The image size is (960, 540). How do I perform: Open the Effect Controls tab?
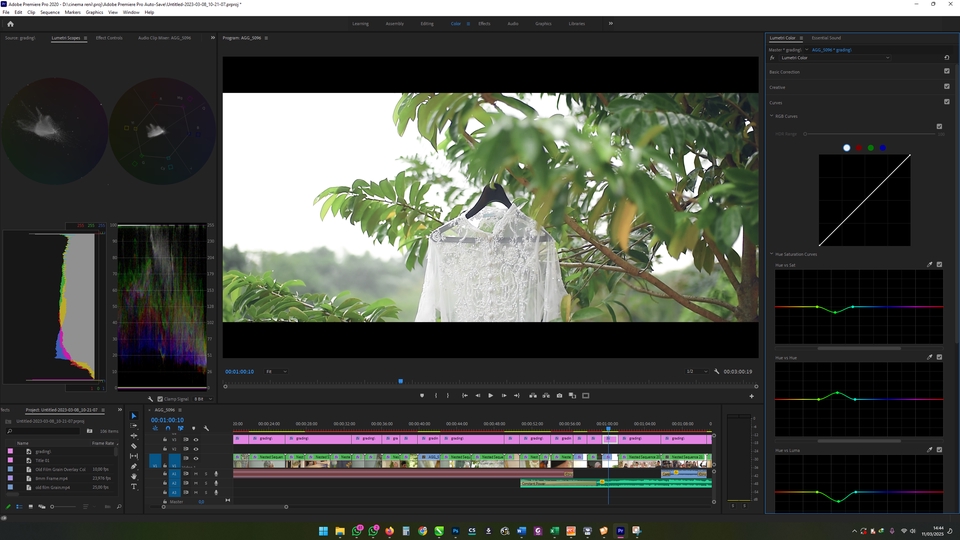pyautogui.click(x=109, y=38)
